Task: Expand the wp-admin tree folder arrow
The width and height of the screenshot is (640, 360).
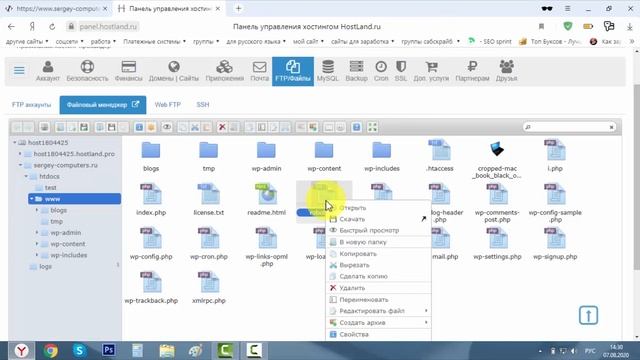Action: (37, 233)
